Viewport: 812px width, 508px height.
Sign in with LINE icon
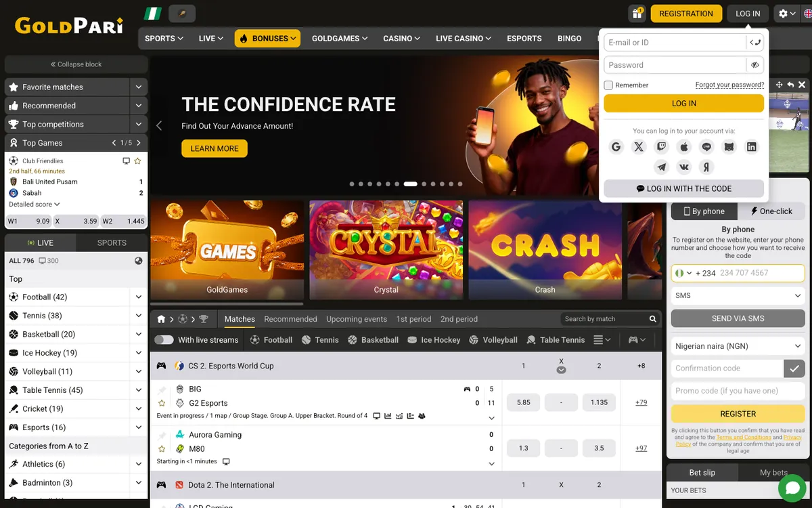pyautogui.click(x=706, y=147)
